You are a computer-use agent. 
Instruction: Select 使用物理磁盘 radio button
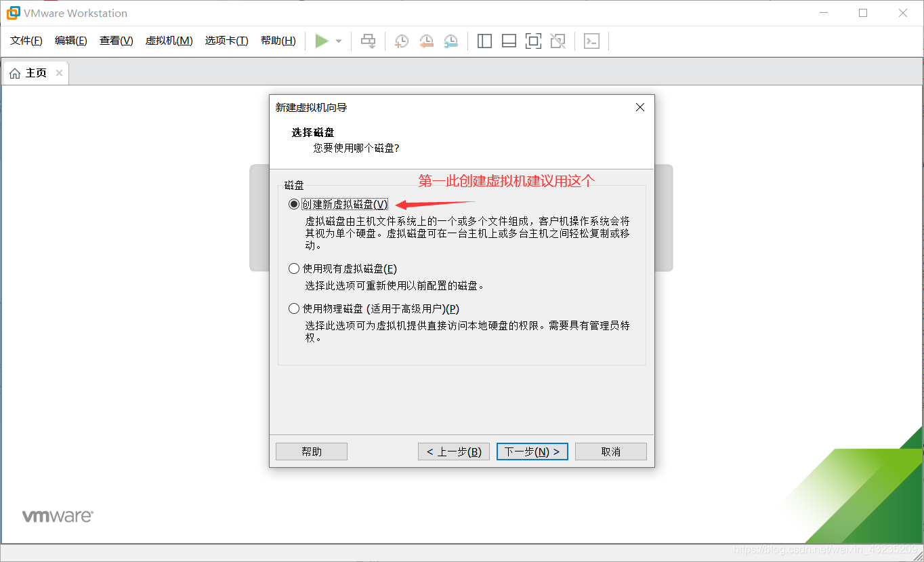tap(294, 308)
